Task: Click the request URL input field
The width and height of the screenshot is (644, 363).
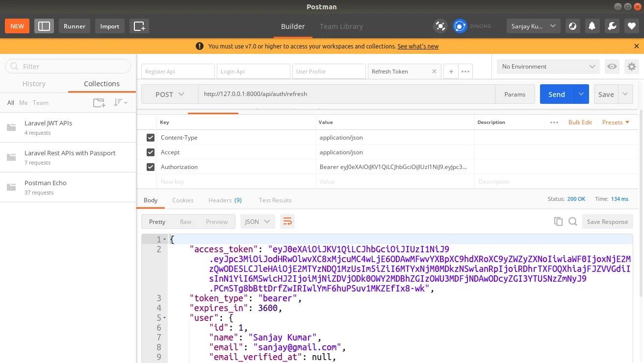Action: tap(346, 94)
